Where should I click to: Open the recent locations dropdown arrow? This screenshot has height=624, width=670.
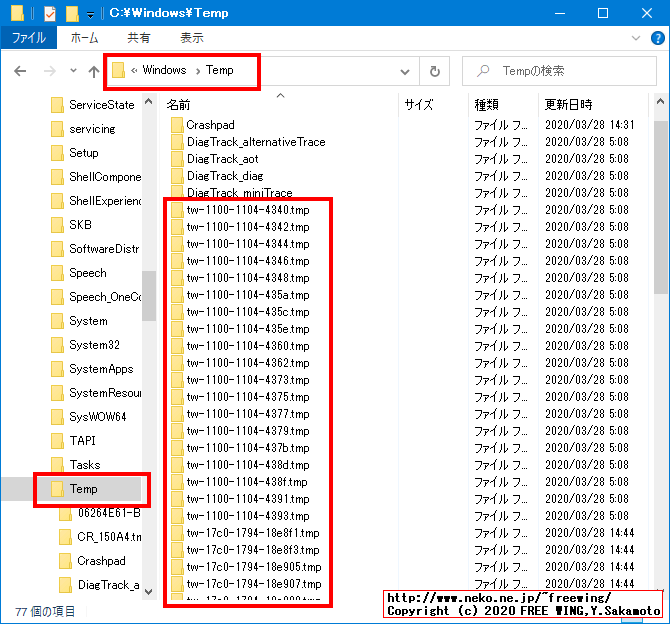point(73,71)
